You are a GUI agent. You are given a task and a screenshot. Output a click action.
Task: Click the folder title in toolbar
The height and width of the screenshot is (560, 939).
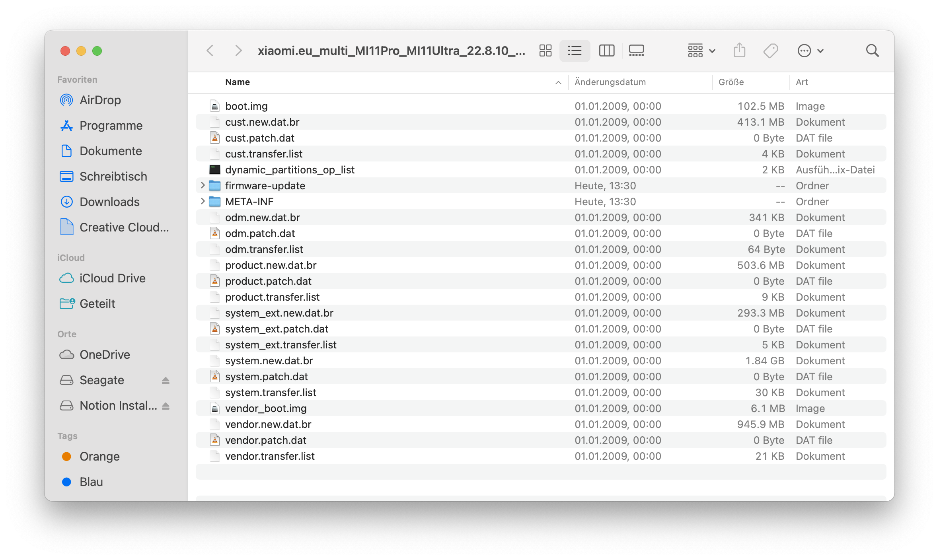[392, 51]
